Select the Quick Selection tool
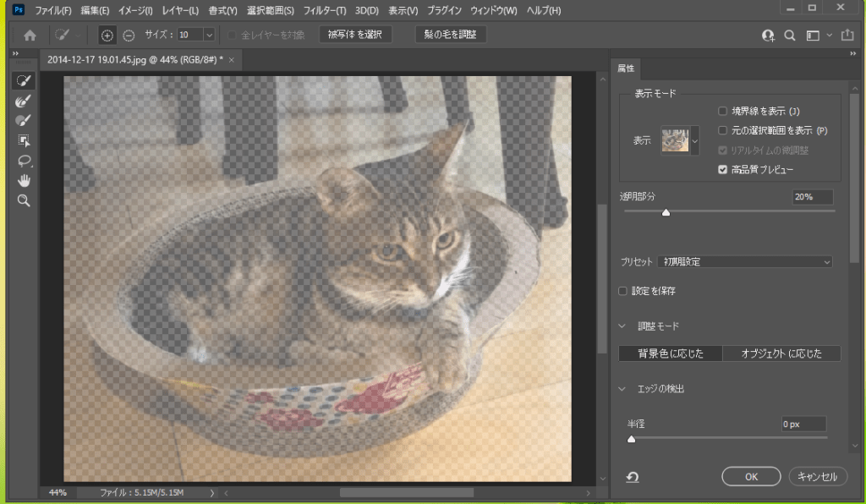866x504 pixels. coord(24,81)
